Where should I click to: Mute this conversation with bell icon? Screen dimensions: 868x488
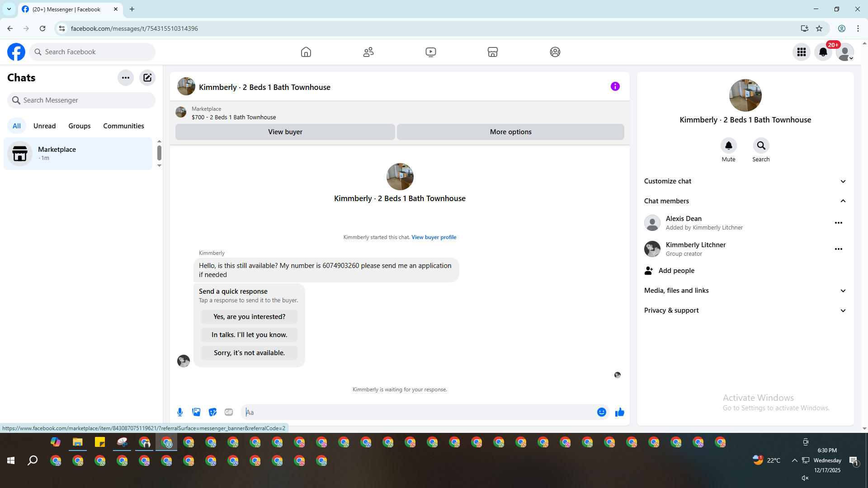coord(728,146)
